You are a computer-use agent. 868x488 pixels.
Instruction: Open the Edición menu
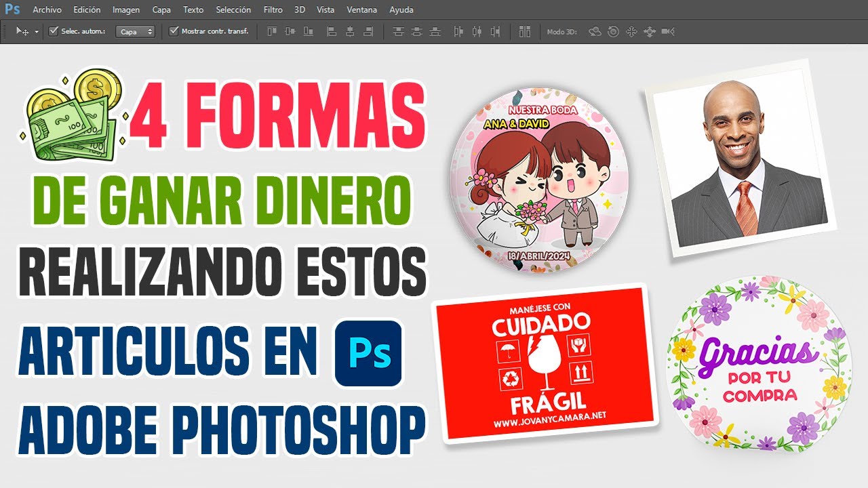(x=87, y=10)
